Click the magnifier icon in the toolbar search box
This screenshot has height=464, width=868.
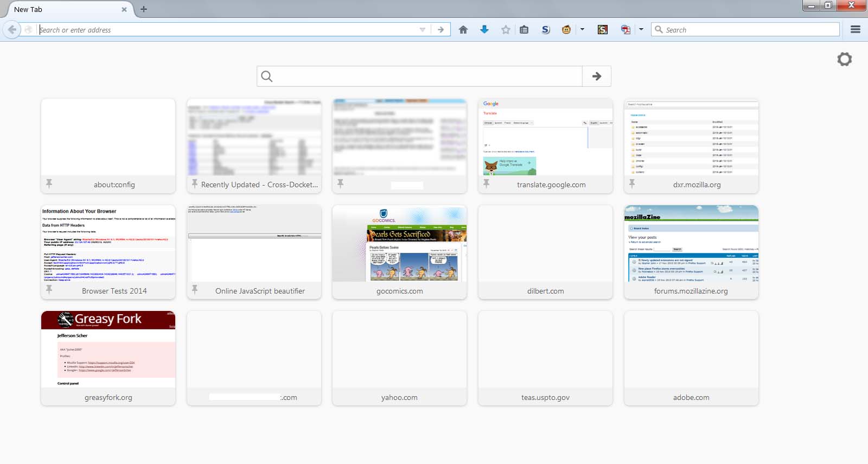659,30
